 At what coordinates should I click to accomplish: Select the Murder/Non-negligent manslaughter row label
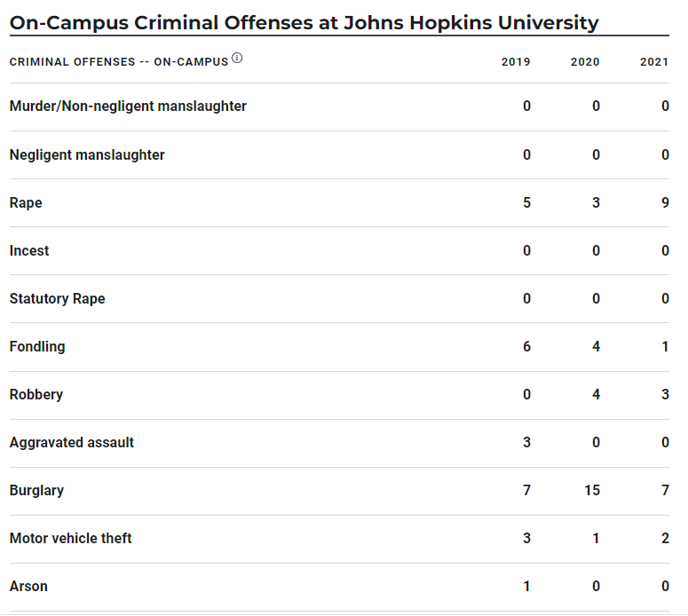128,107
